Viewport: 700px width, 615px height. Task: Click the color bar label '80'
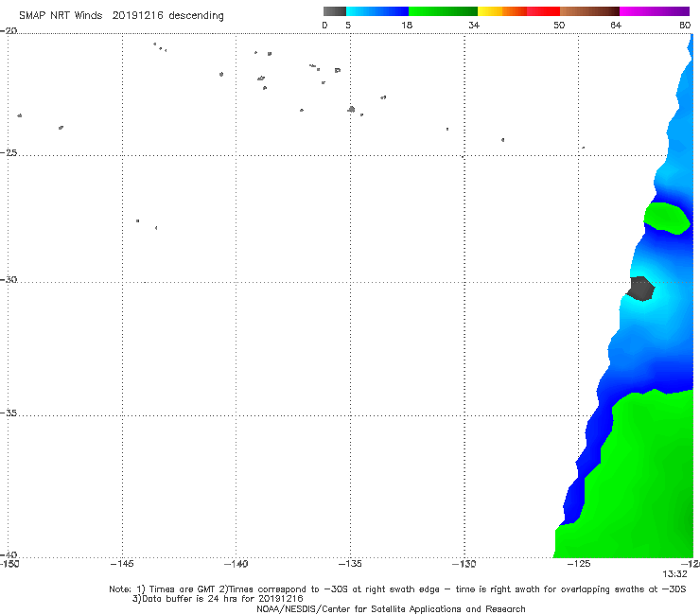(x=685, y=26)
